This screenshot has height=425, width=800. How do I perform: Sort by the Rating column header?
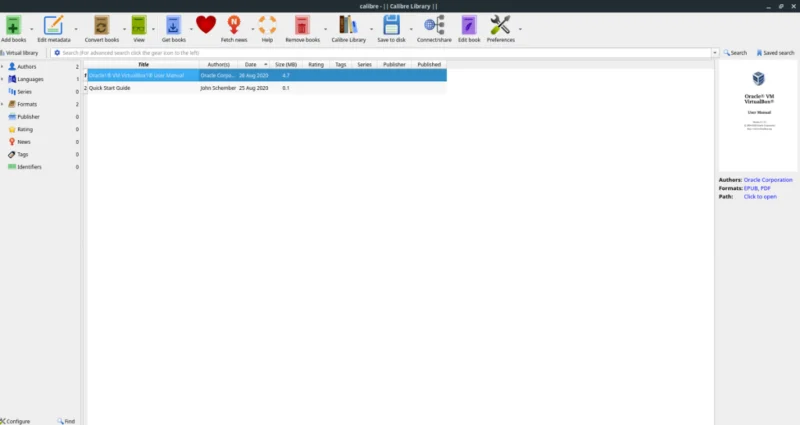316,64
